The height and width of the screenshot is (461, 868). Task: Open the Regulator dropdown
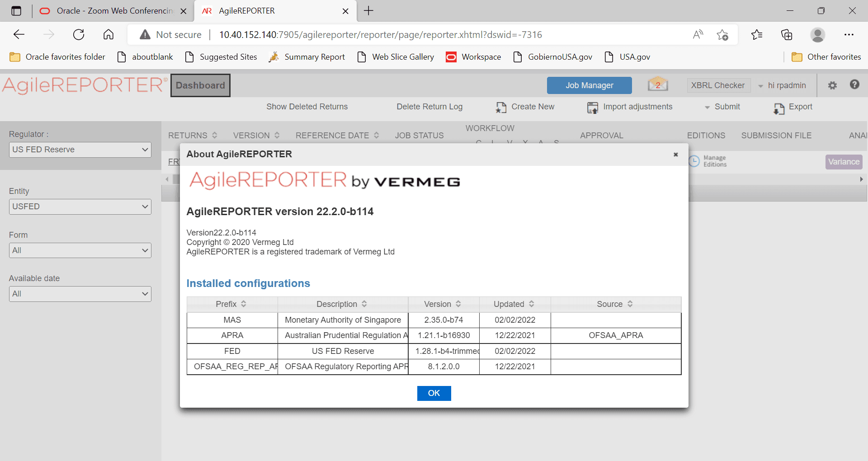80,150
